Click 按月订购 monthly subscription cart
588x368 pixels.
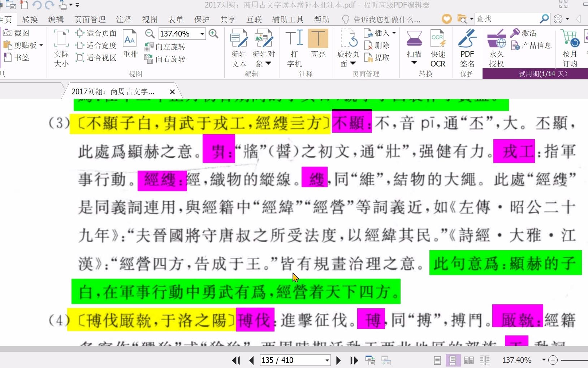[570, 48]
